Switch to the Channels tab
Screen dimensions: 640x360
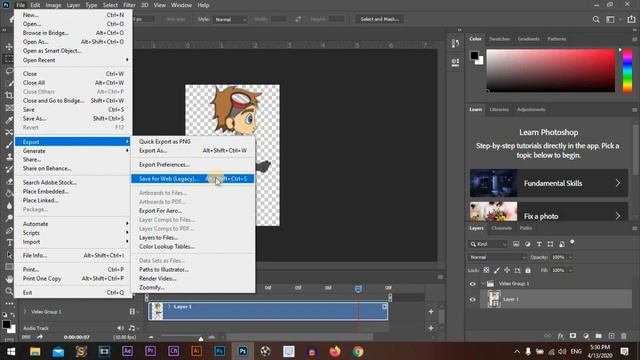[502, 228]
